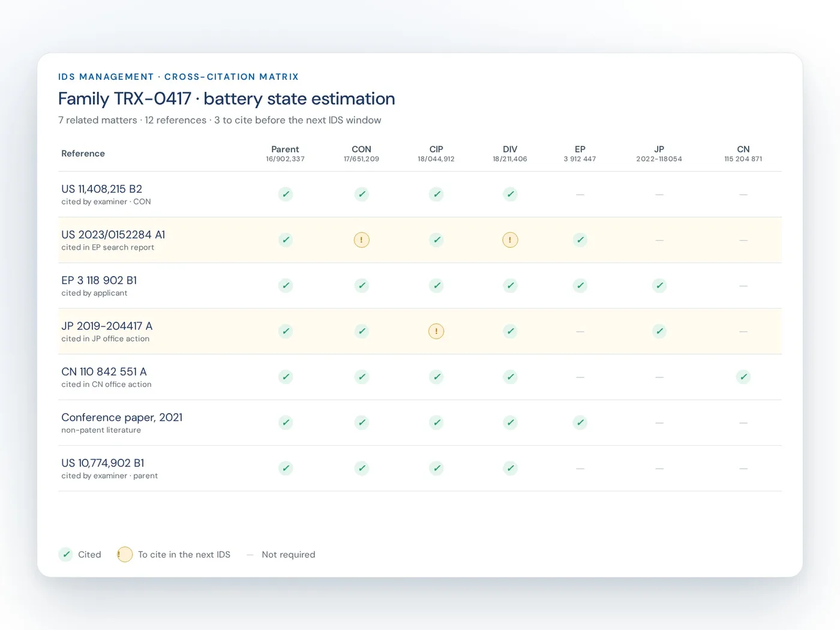Click warning icon for JP 2019-204417 A under CIP
Viewport: 840px width, 630px height.
(436, 331)
